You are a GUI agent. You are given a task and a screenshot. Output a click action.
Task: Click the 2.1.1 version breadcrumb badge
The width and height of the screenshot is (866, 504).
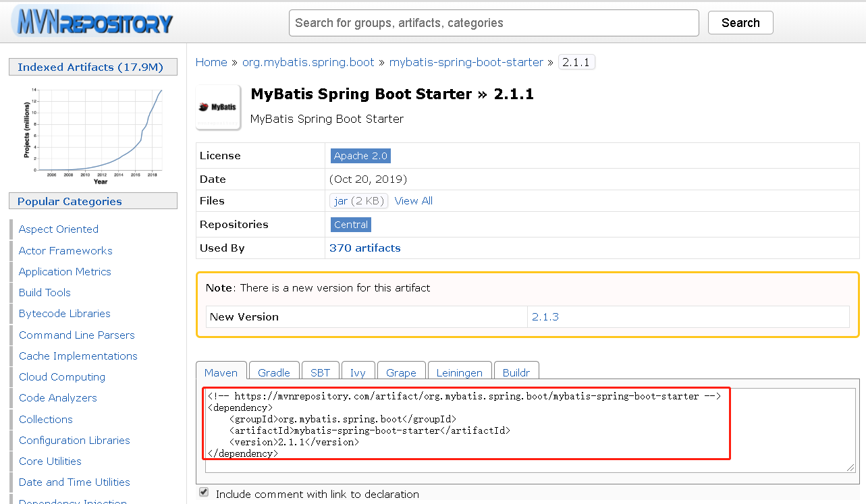point(576,62)
